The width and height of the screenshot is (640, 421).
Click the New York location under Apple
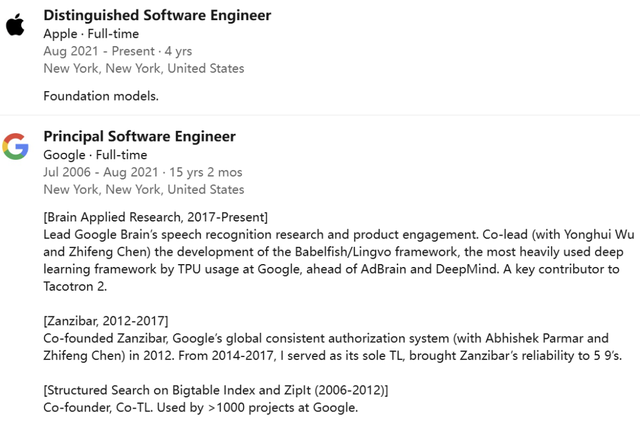pyautogui.click(x=143, y=69)
